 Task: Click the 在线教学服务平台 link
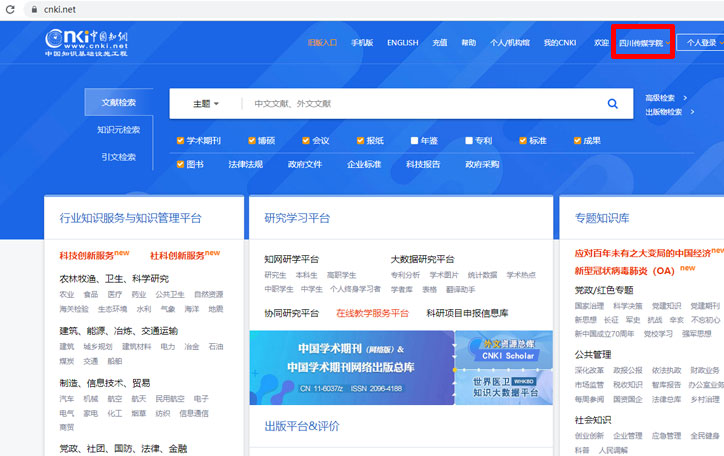(372, 313)
